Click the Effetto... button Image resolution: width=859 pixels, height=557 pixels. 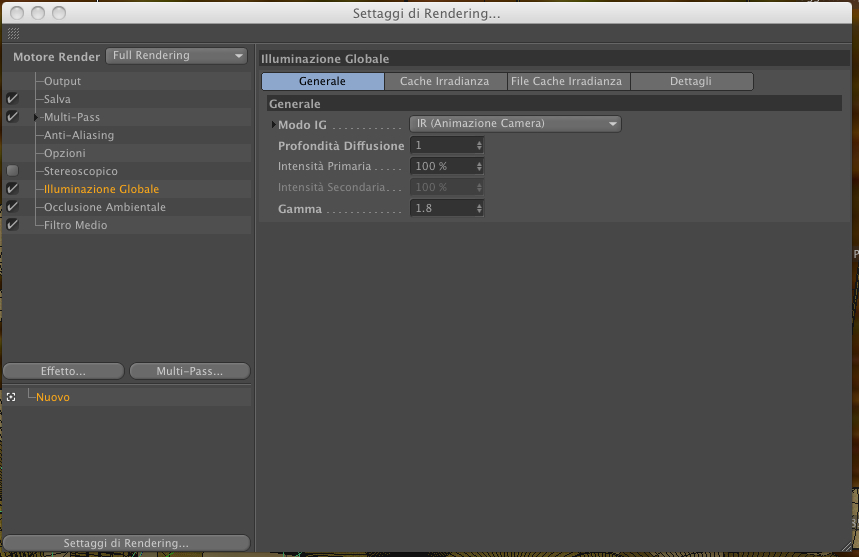[64, 371]
